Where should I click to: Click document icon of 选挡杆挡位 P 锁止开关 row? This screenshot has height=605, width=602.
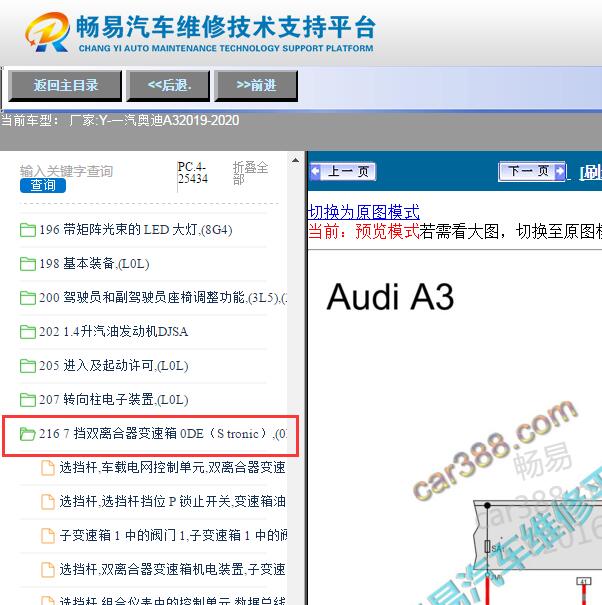pyautogui.click(x=48, y=502)
